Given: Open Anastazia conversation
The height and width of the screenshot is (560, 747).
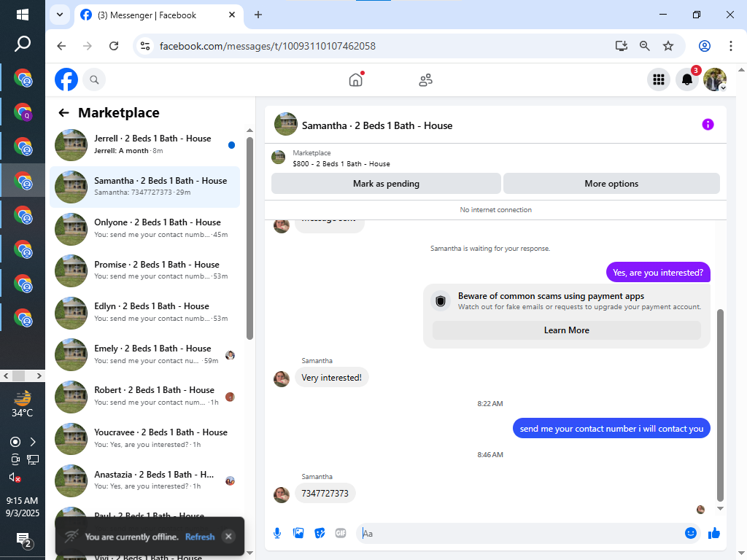Looking at the screenshot, I should [145, 481].
